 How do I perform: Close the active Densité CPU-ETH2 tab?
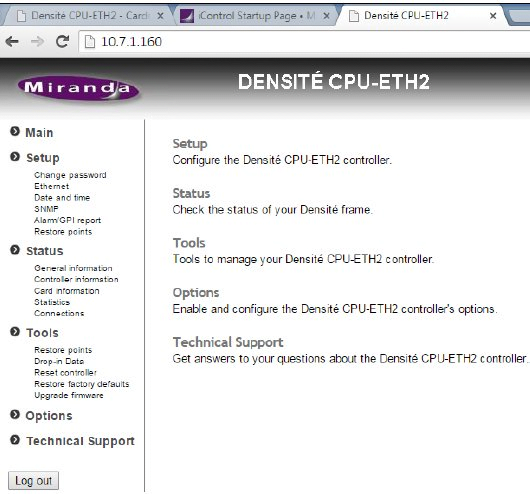coord(493,16)
